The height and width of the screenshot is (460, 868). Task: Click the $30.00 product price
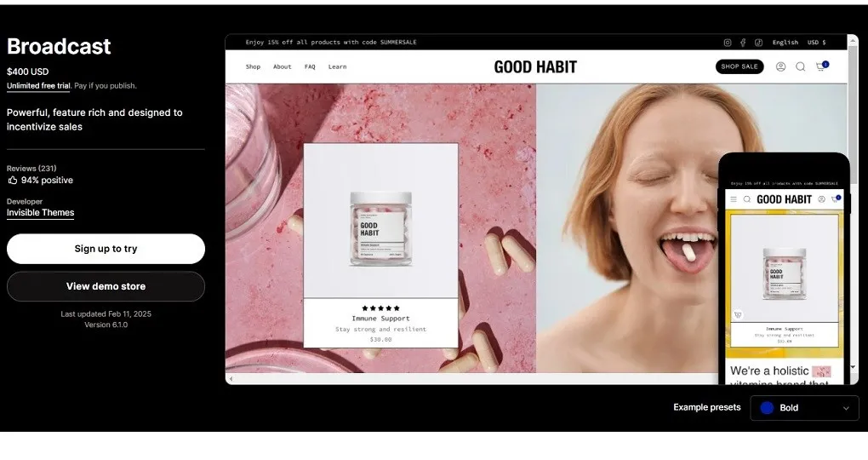click(381, 339)
